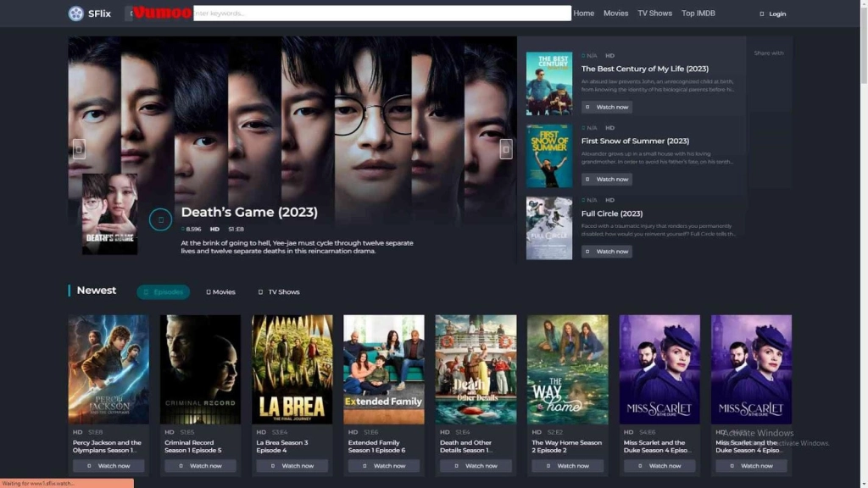The width and height of the screenshot is (868, 488).
Task: Click the SFlix film reel logo
Action: pyautogui.click(x=76, y=14)
